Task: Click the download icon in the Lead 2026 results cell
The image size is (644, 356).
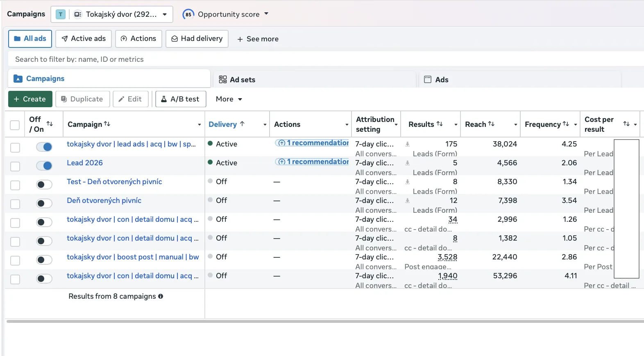Action: (408, 163)
